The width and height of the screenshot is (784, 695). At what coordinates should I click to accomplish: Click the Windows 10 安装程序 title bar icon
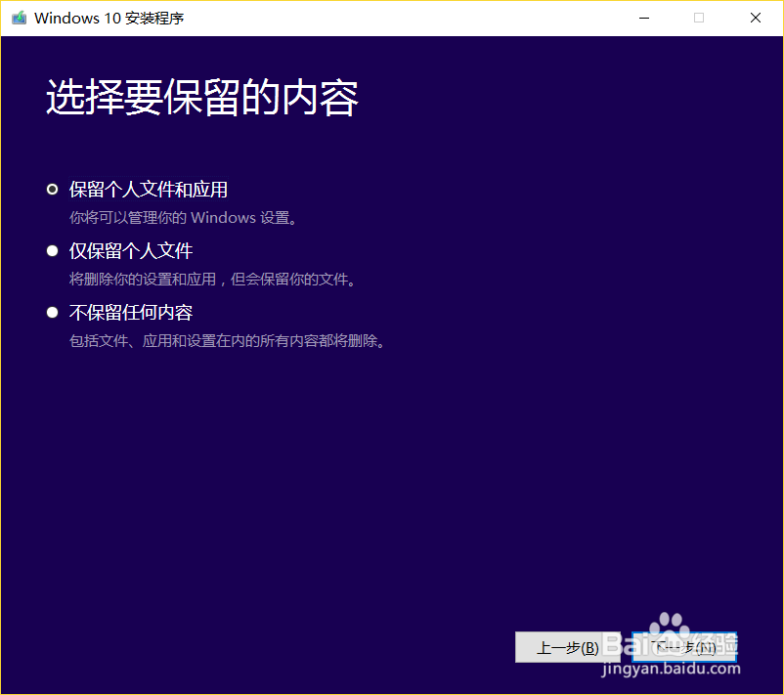18,18
